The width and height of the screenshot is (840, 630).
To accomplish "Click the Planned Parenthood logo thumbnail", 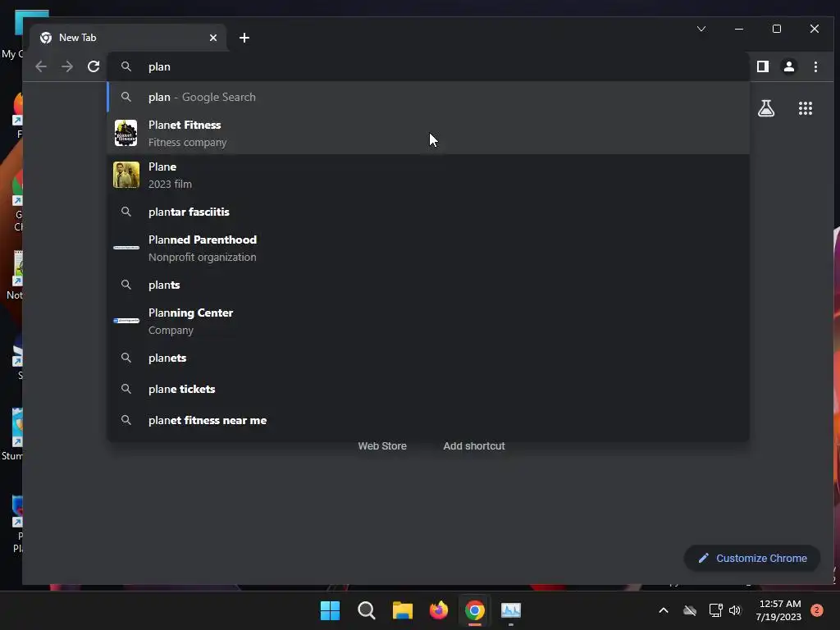I will point(126,248).
